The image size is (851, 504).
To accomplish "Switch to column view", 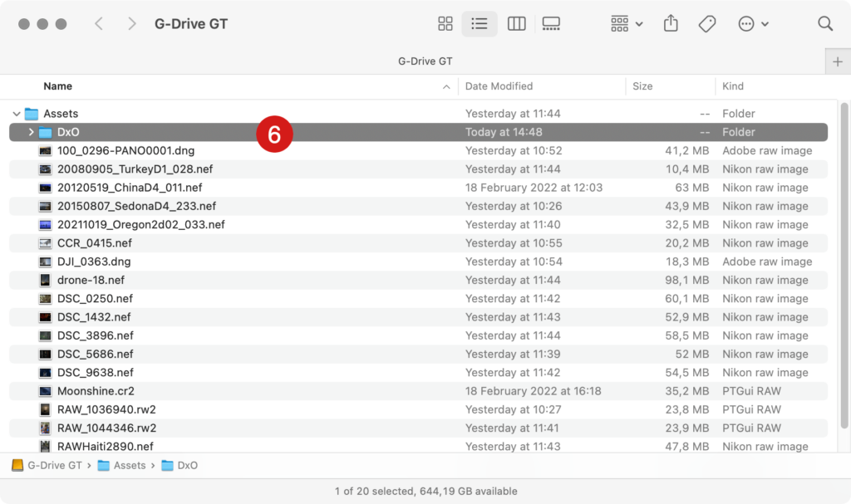I will (516, 24).
